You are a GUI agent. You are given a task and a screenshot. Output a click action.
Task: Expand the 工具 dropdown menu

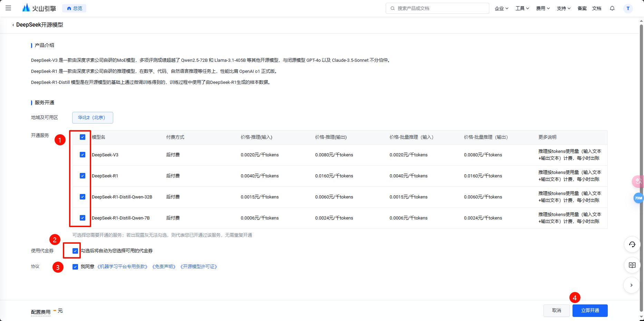click(522, 8)
